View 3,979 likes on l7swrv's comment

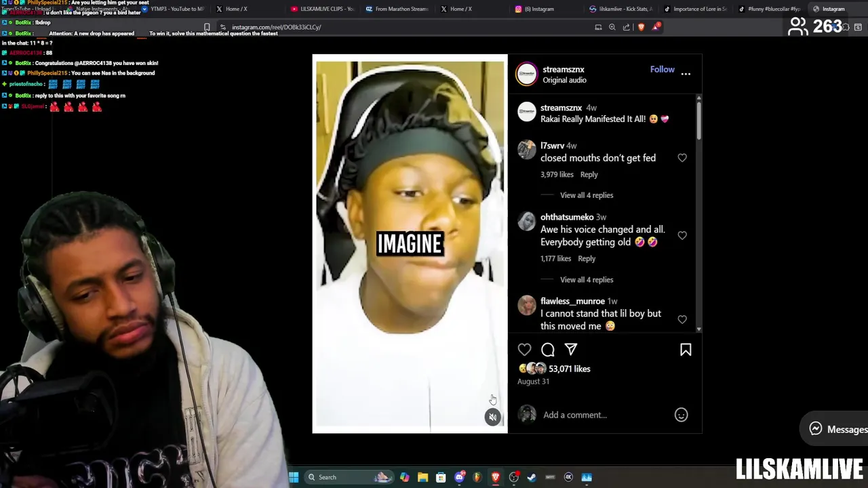(x=557, y=174)
